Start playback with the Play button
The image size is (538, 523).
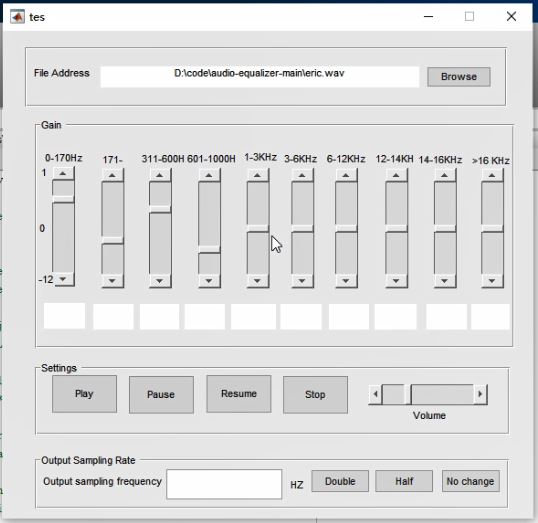coord(84,394)
